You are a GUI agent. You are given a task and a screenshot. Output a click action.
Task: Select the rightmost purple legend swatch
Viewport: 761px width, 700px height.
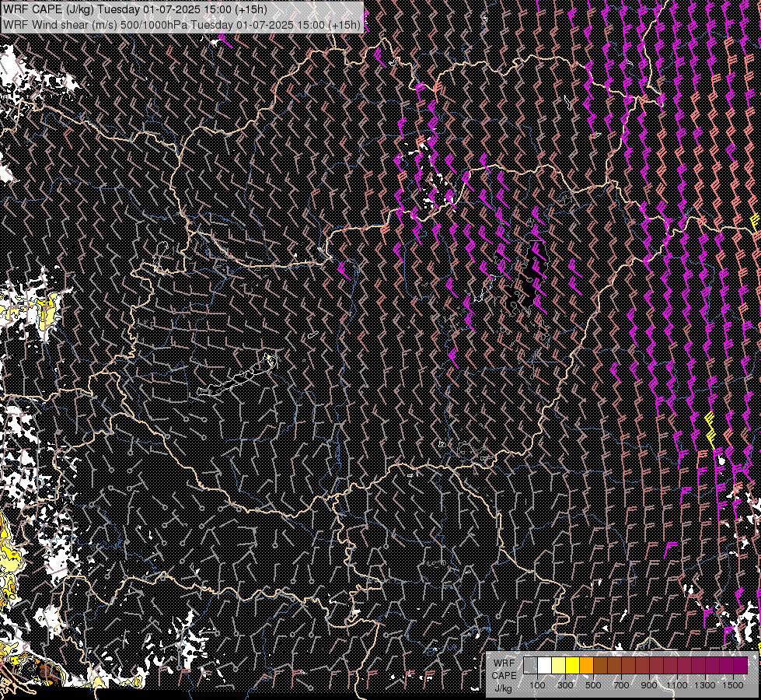pyautogui.click(x=741, y=666)
